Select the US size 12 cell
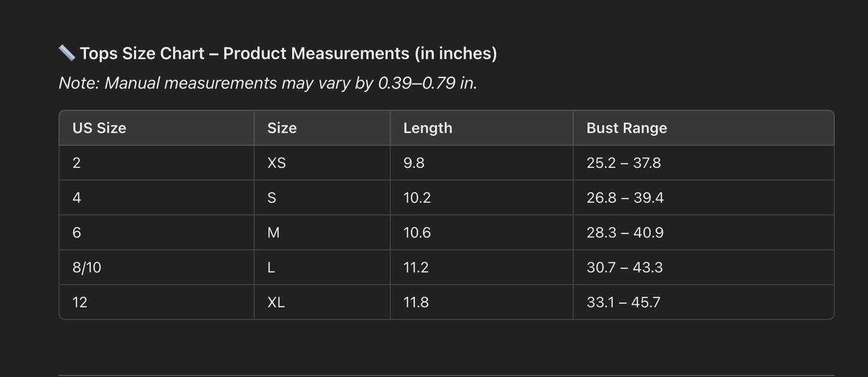Viewport: 868px width, 377px height. pyautogui.click(x=80, y=302)
